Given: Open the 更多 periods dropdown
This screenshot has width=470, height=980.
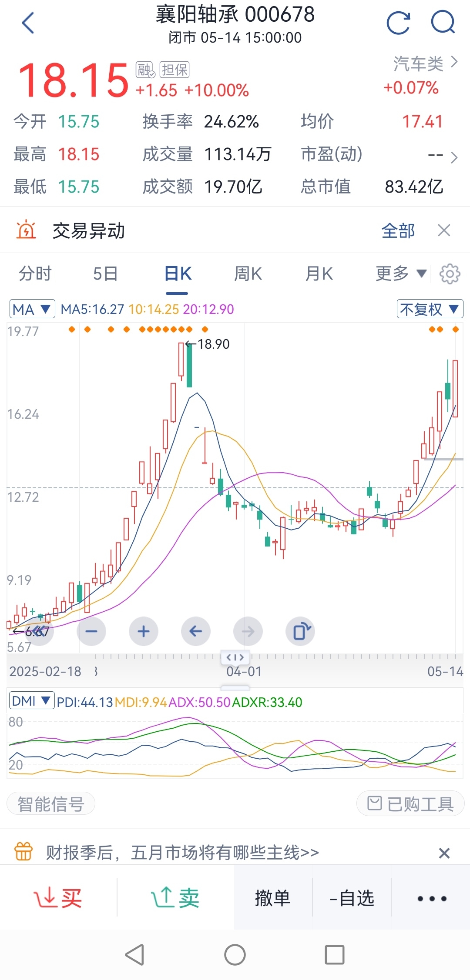Looking at the screenshot, I should pos(401,273).
